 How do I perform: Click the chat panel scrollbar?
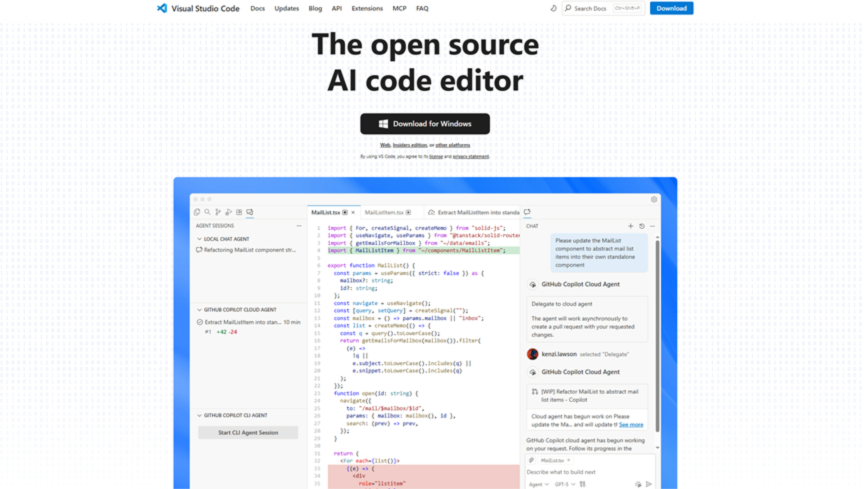657,337
